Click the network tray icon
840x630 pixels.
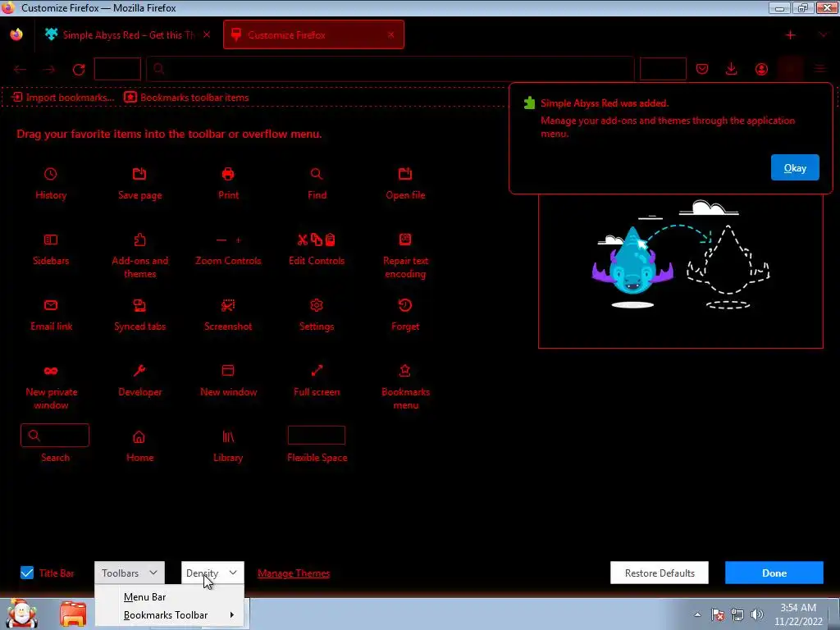click(737, 614)
